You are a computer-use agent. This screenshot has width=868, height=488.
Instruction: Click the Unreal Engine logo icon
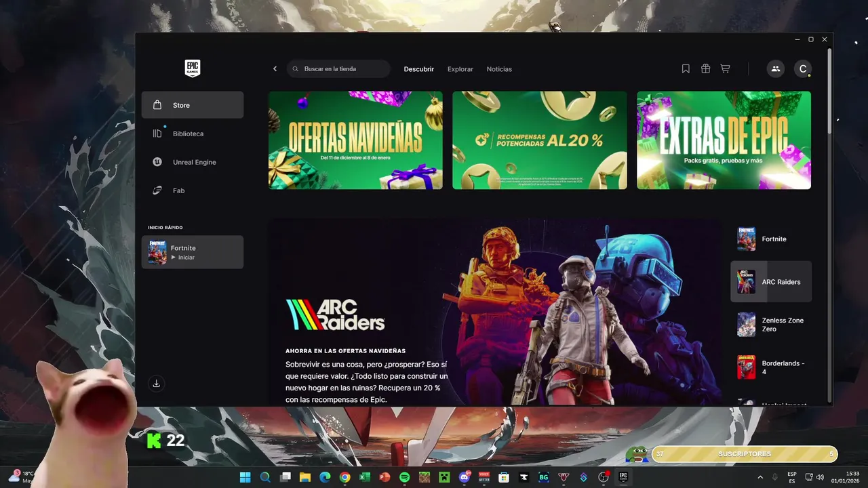coord(157,162)
